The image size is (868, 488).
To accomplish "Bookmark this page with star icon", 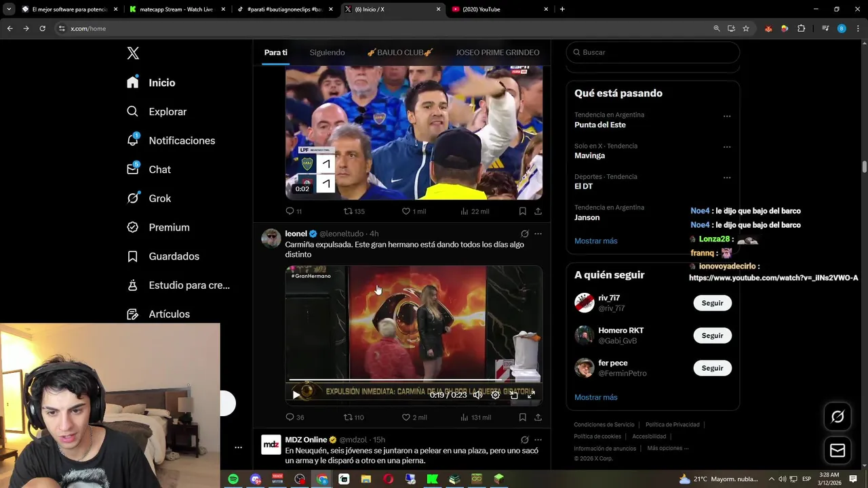I will coord(746,28).
